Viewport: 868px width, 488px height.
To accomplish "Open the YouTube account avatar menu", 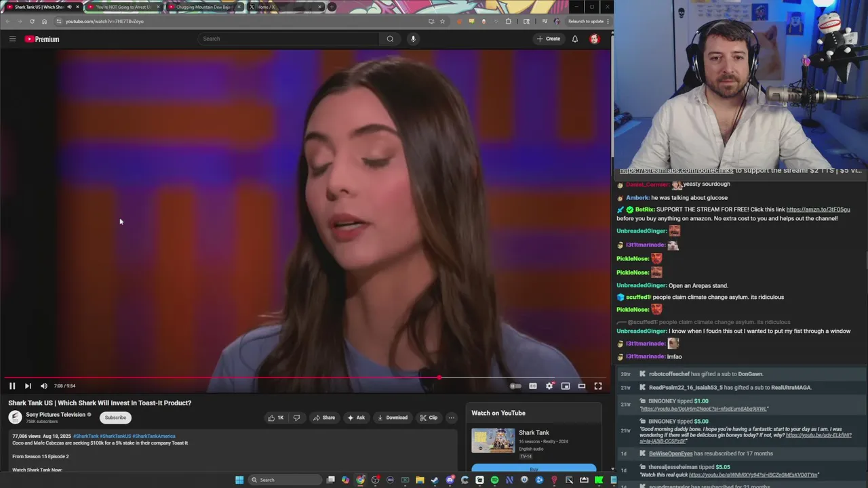I will pos(595,39).
